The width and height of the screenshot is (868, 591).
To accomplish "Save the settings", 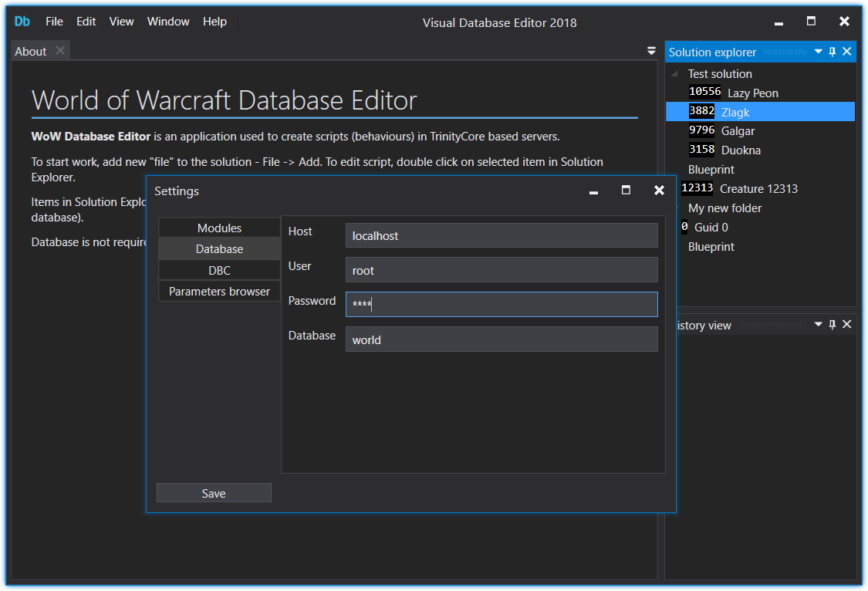I will (214, 493).
